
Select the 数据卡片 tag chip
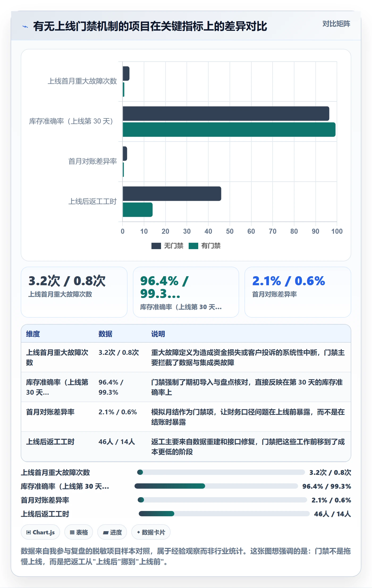coord(151,532)
